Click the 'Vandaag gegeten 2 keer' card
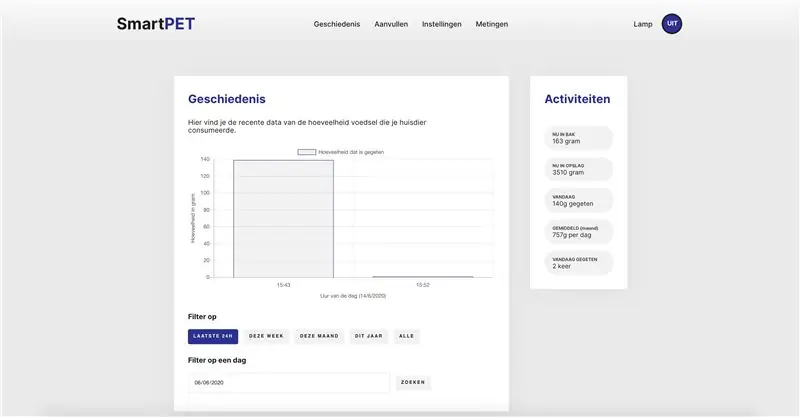 pos(579,263)
